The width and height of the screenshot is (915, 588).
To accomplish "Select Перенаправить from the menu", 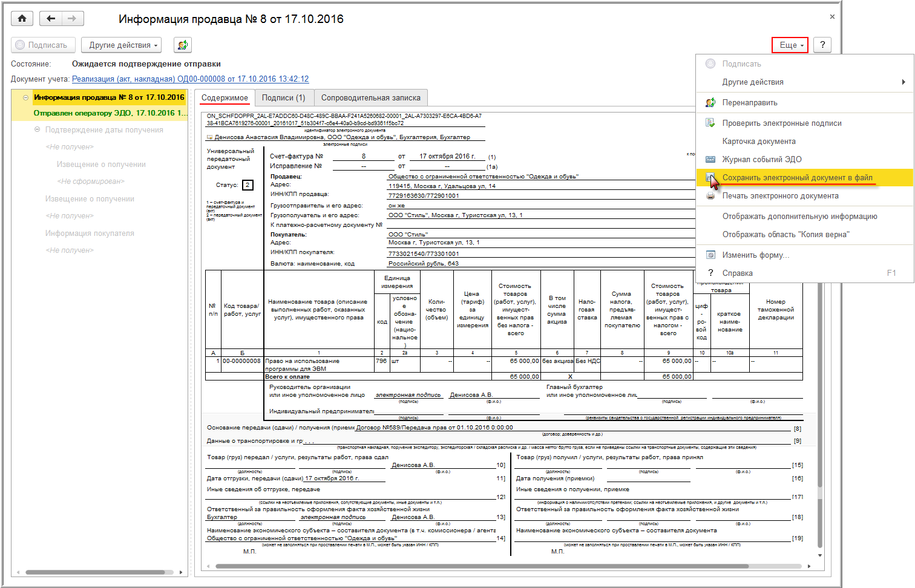I will point(804,103).
